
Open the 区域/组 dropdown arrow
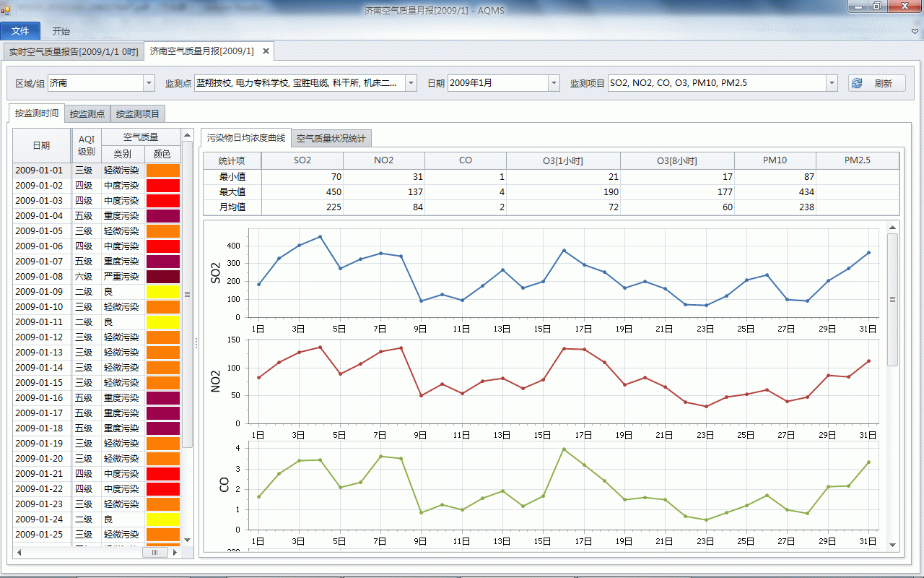(149, 83)
